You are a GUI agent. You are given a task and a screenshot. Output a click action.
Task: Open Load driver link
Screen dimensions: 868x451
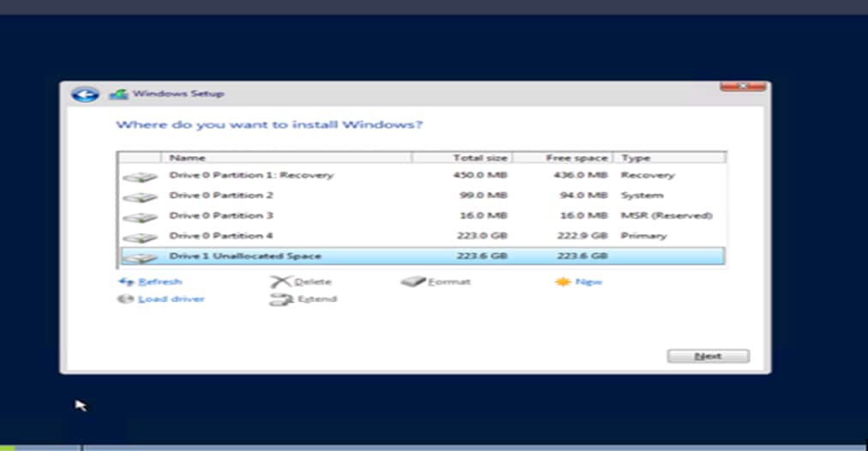click(x=171, y=299)
